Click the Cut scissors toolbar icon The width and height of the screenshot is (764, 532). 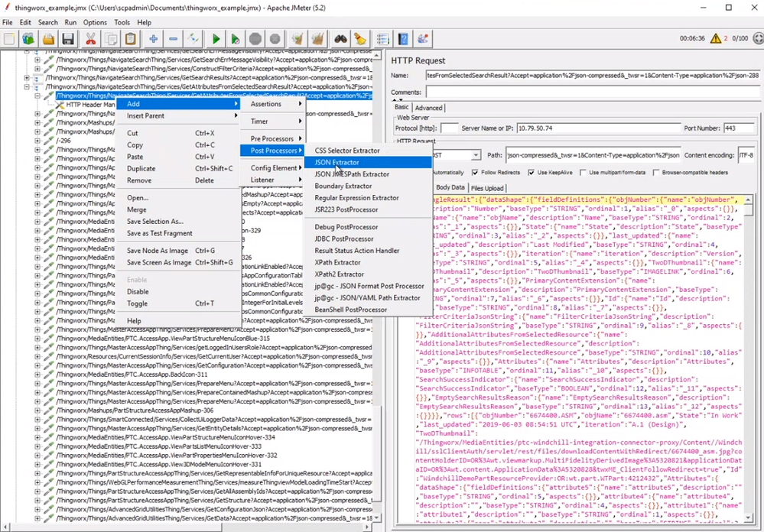tap(91, 38)
